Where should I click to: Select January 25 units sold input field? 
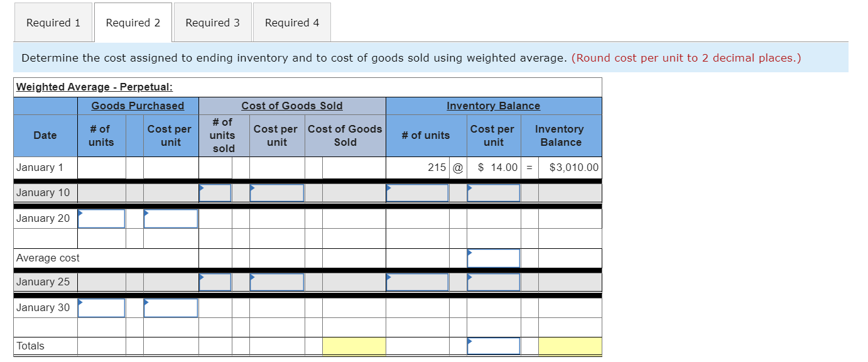tap(215, 282)
